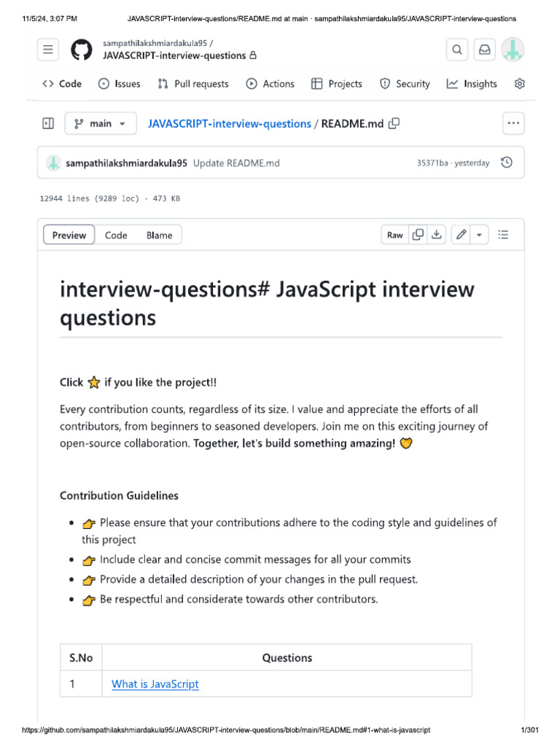Edit the README file with pencil icon
Image resolution: width=560 pixels, height=747 pixels.
point(460,235)
